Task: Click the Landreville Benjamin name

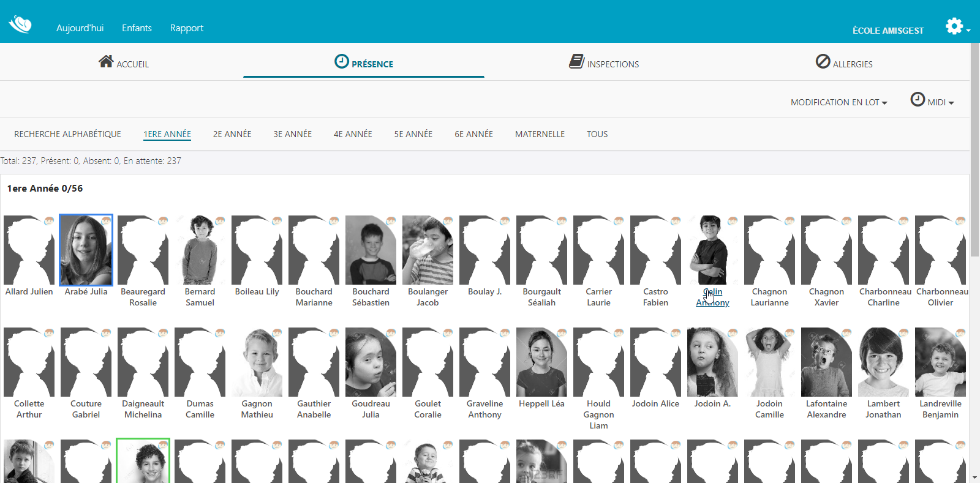Action: pos(940,409)
